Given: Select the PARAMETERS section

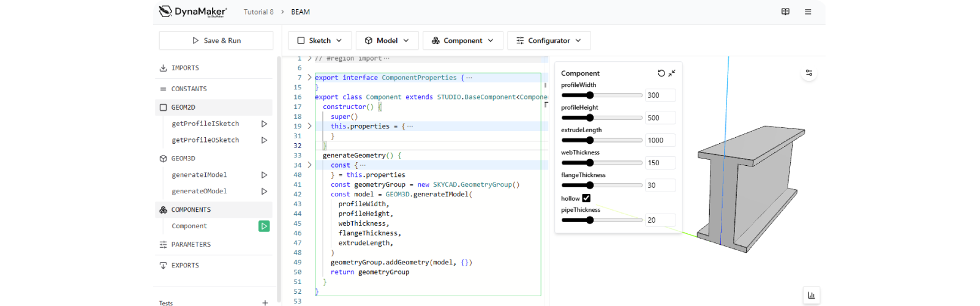Looking at the screenshot, I should point(191,245).
